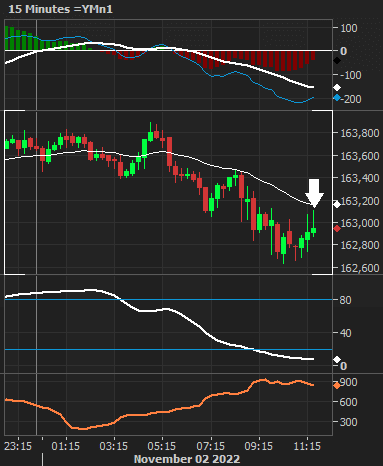Click the 03:15 time axis label
This screenshot has height=466, width=383.
click(x=114, y=446)
